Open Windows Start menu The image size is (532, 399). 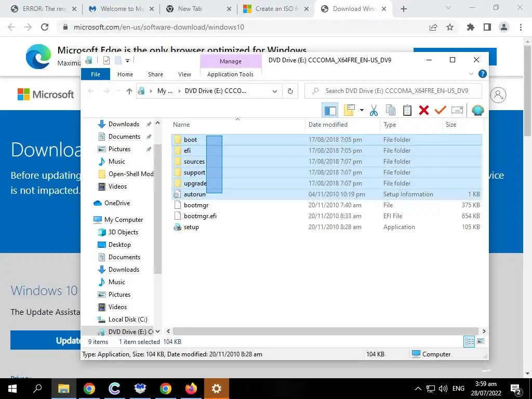12,389
